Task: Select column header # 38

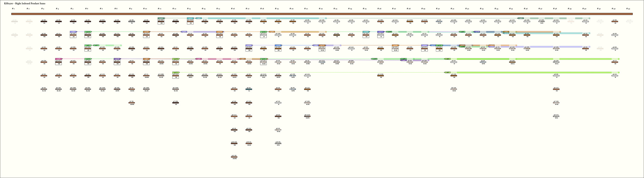Action: [555, 9]
